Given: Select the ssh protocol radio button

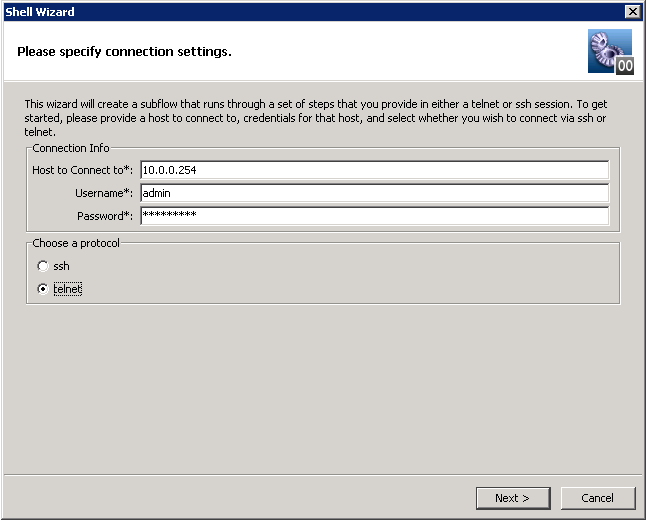Looking at the screenshot, I should [42, 266].
